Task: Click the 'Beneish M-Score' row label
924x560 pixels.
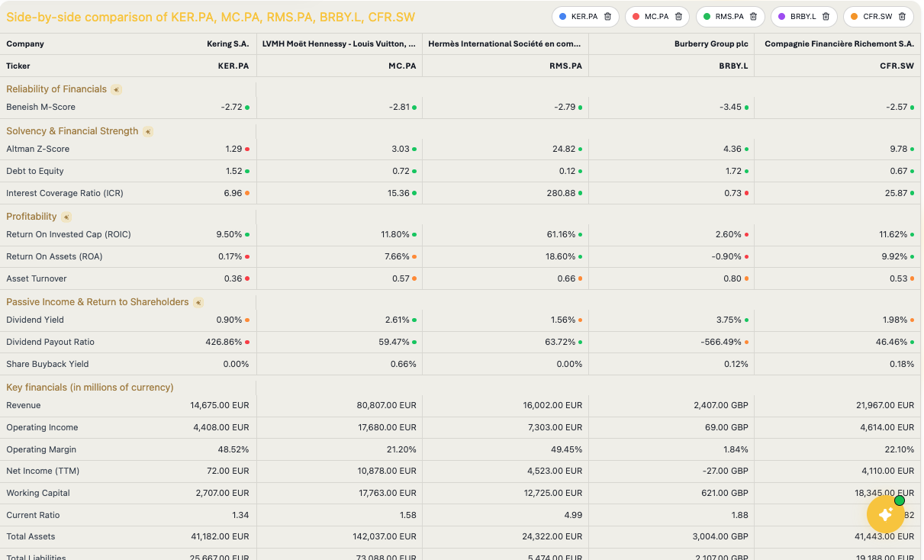Action: [x=40, y=107]
